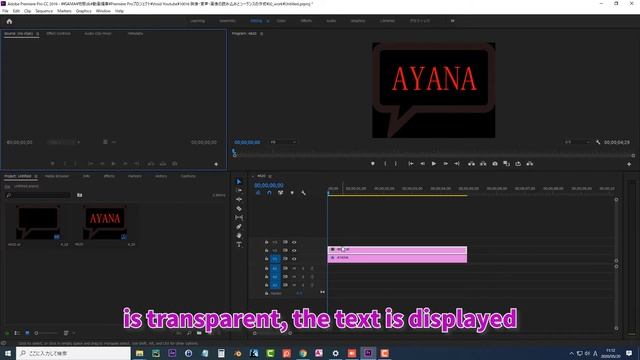Click the Extract button in Program monitor
The width and height of the screenshot is (640, 360).
coord(483,164)
